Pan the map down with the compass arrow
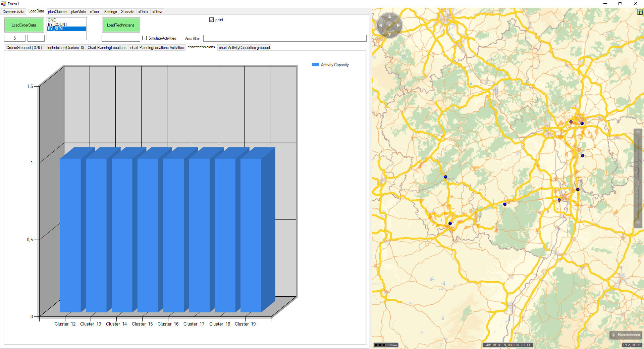This screenshot has height=349, width=644. (389, 34)
